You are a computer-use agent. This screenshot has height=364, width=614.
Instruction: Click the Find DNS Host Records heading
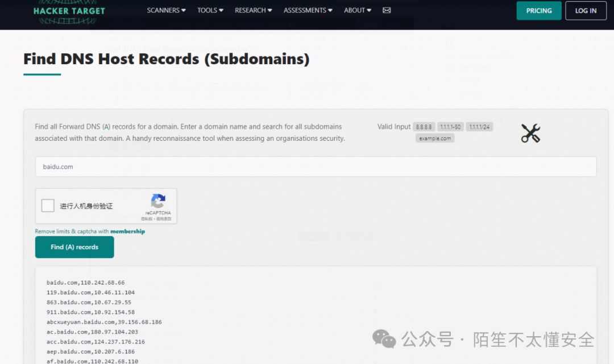tap(167, 59)
